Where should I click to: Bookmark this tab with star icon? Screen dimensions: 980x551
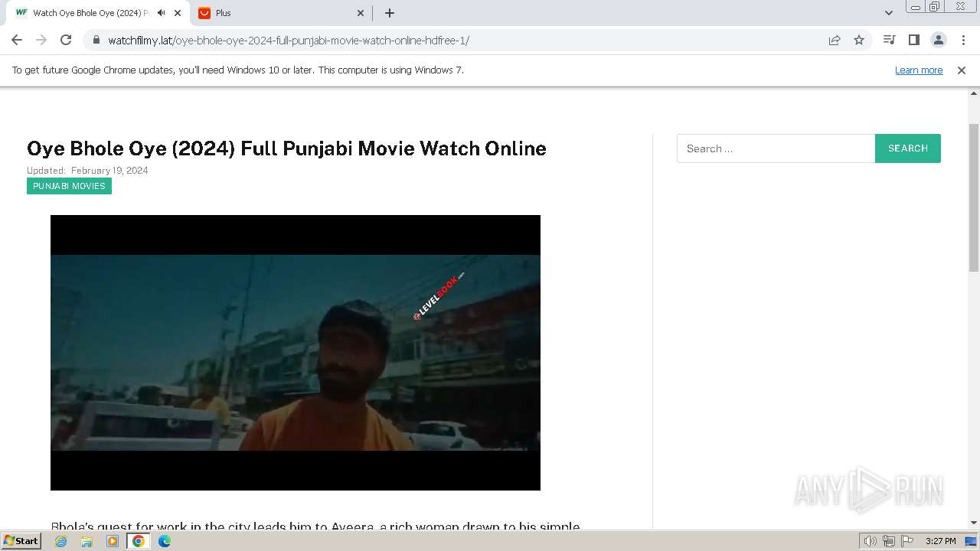click(x=859, y=40)
